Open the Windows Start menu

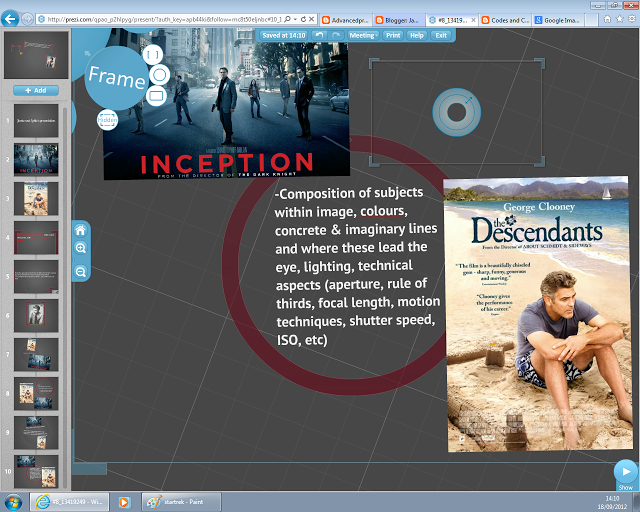coord(13,502)
